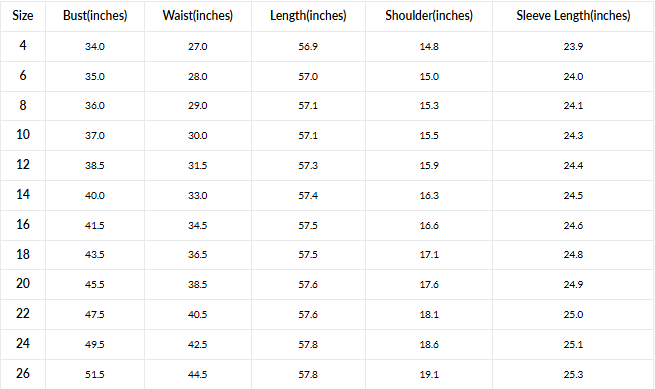Click the size 26 row label
The width and height of the screenshot is (655, 389).
(x=23, y=373)
